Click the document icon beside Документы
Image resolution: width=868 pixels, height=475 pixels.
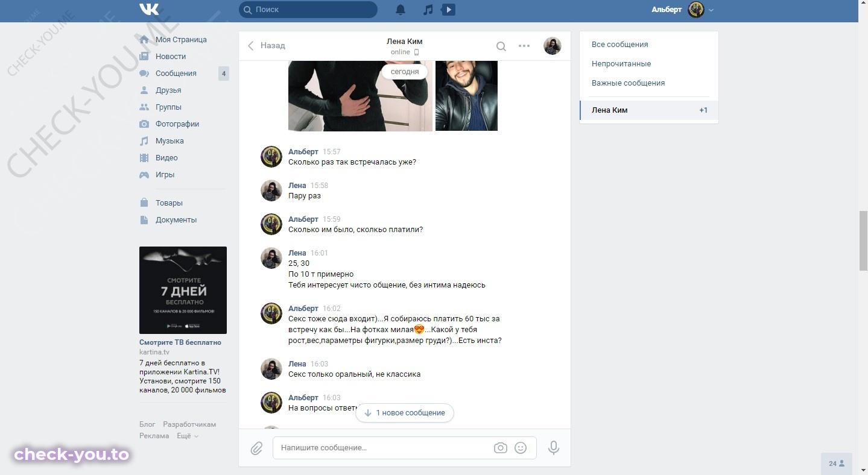[144, 220]
